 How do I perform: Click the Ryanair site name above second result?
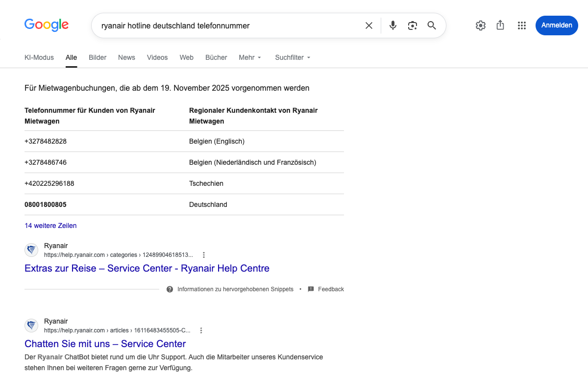click(x=56, y=321)
